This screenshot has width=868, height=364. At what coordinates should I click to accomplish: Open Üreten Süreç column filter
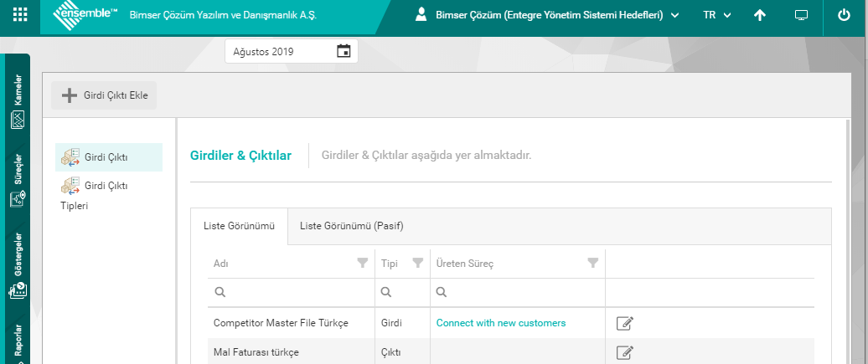593,263
